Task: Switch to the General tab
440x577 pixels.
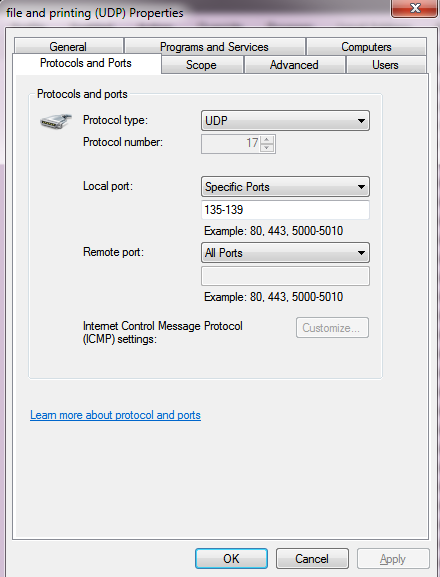Action: point(68,47)
